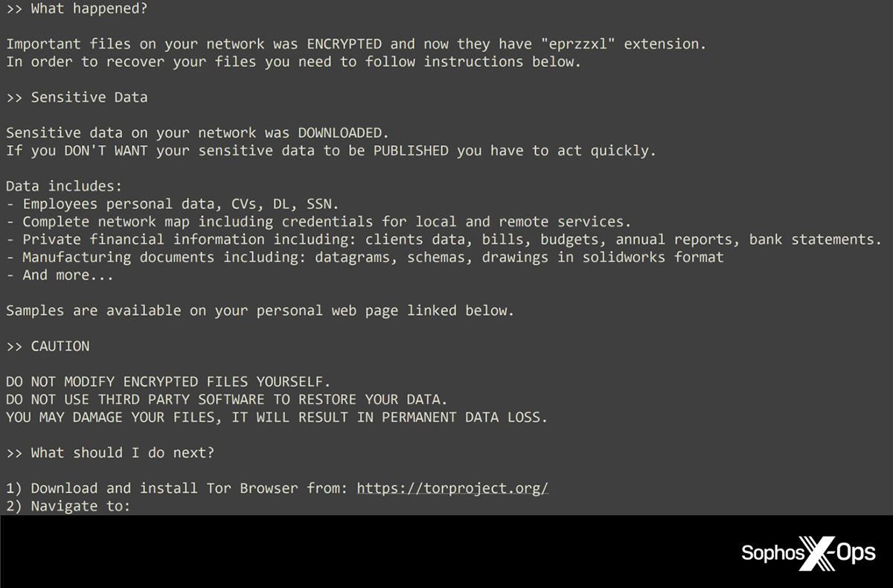
Task: Click the "Samples are available" sentence
Action: [260, 310]
